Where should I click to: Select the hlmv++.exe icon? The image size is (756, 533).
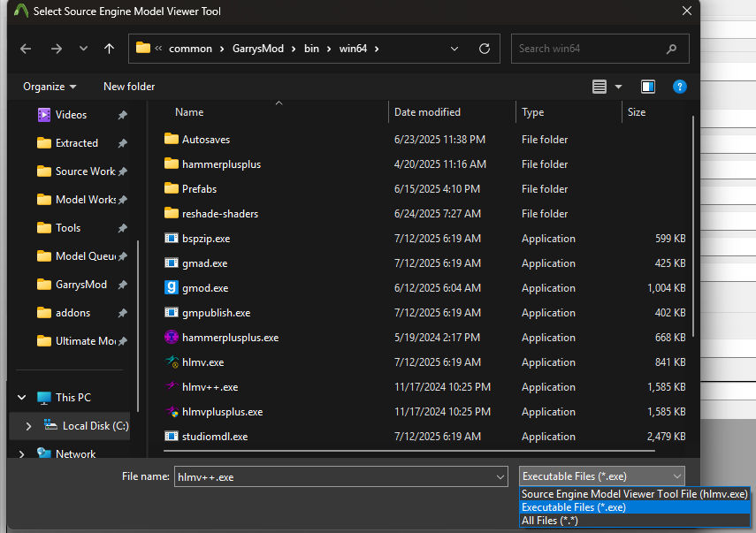click(x=172, y=386)
